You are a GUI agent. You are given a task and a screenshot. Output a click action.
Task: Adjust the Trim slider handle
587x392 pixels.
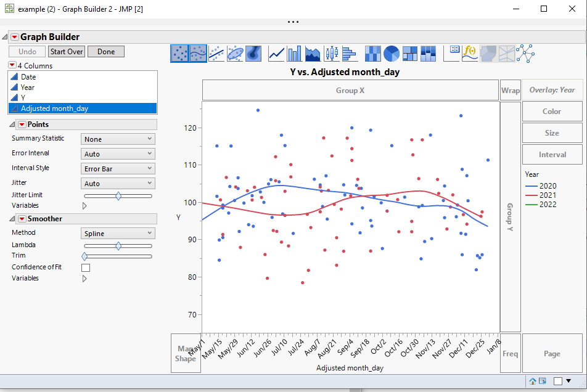[x=84, y=256]
